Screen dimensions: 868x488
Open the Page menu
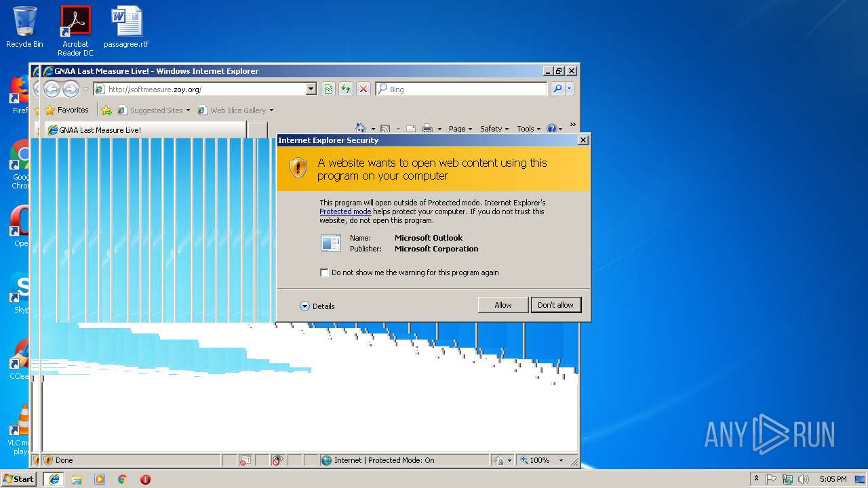tap(460, 129)
